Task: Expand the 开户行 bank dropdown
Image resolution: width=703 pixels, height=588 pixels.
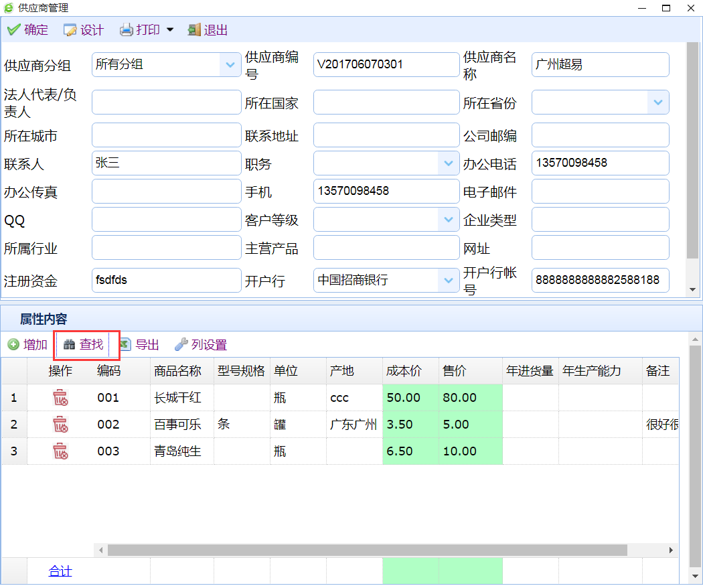Action: (449, 281)
